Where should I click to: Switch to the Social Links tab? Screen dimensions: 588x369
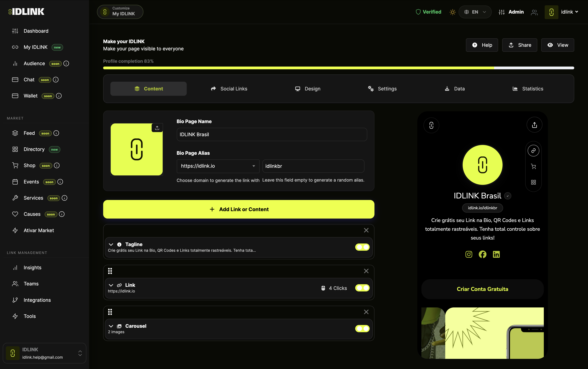(x=229, y=89)
